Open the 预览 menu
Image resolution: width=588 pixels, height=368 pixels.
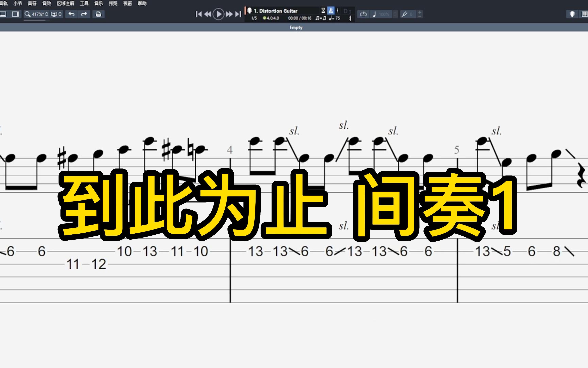click(x=113, y=3)
